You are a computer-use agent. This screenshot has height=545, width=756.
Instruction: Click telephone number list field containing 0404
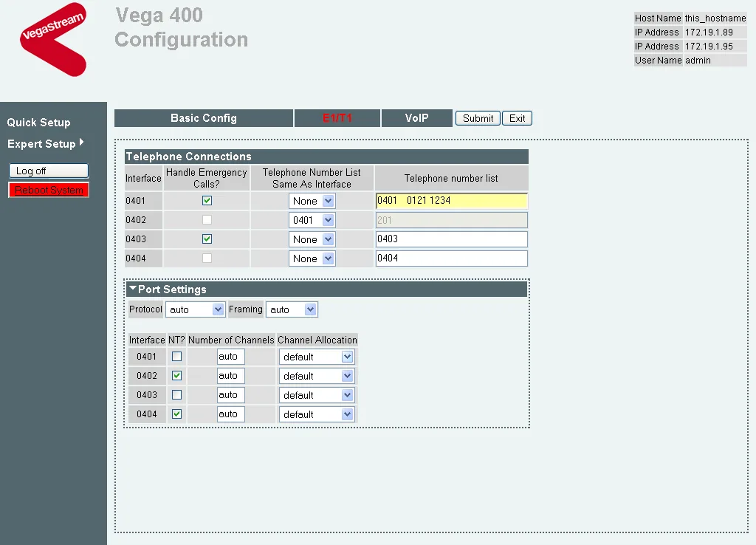pos(452,258)
